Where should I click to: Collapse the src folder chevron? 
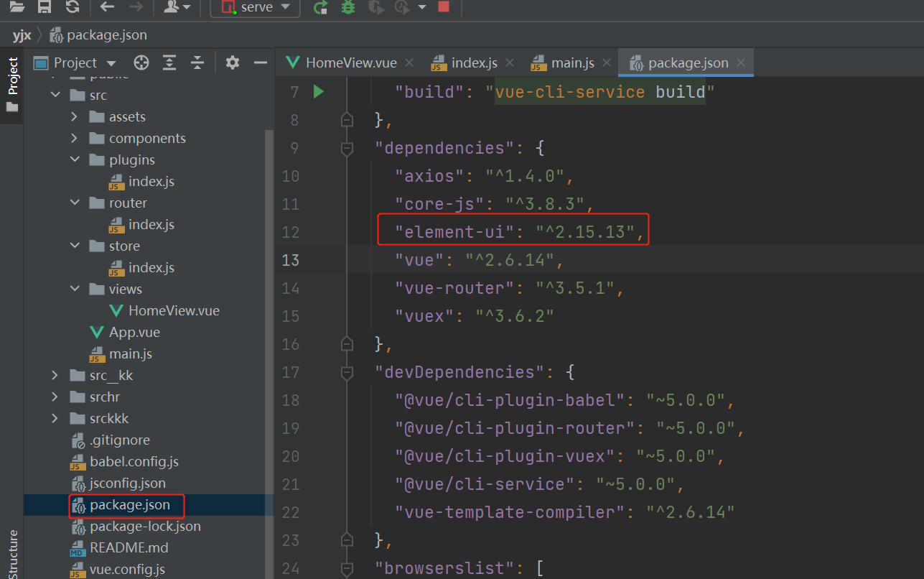55,95
